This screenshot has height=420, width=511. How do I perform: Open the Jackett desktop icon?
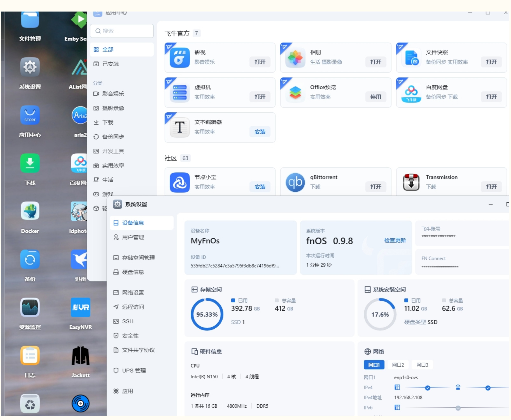80,355
